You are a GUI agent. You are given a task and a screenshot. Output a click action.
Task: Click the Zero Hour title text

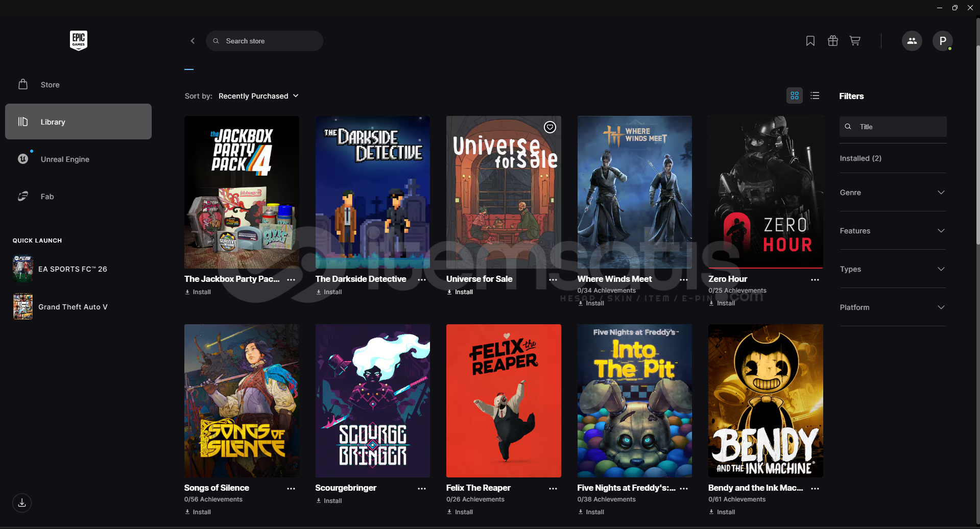tap(728, 279)
